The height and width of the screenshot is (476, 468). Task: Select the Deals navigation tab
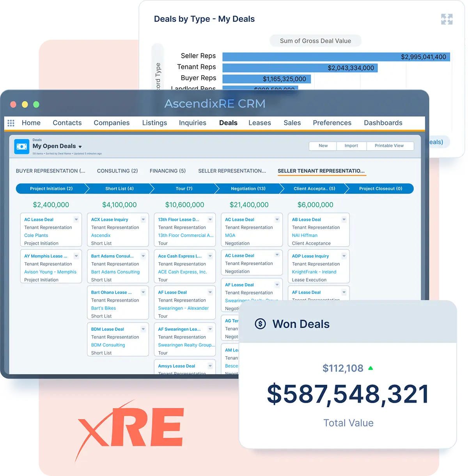pyautogui.click(x=228, y=123)
